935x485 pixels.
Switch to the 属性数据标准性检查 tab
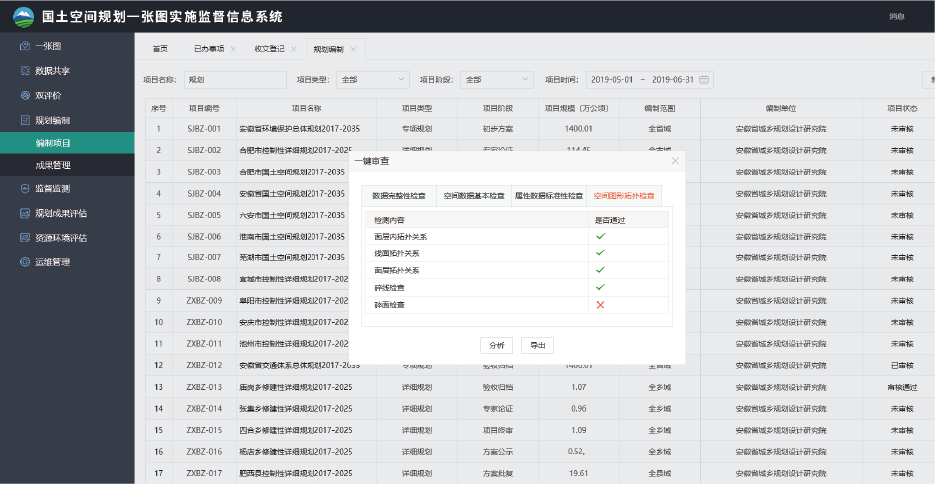(x=548, y=196)
